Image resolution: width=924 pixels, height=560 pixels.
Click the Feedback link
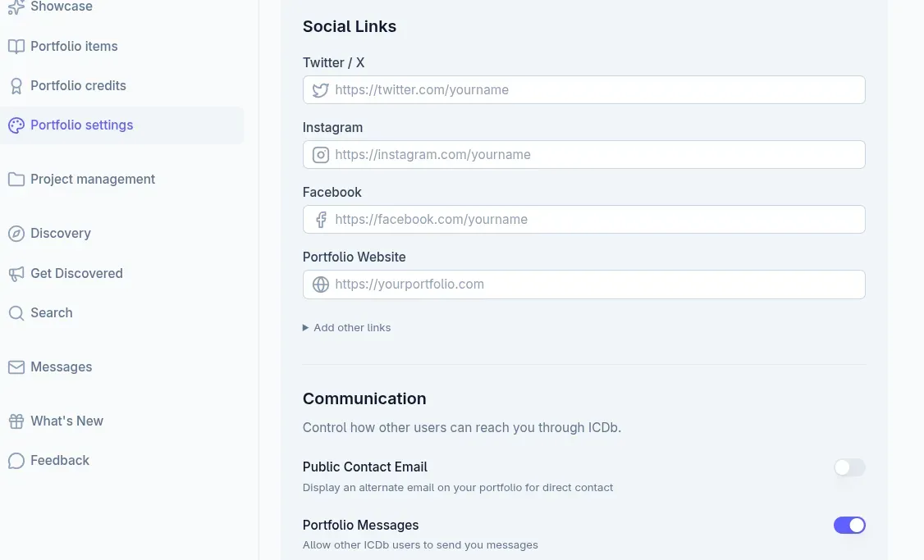click(x=60, y=460)
